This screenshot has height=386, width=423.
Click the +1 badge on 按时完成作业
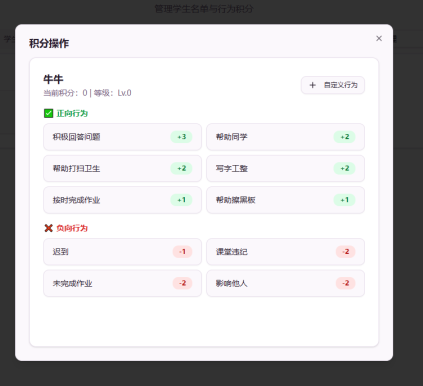[x=182, y=200]
